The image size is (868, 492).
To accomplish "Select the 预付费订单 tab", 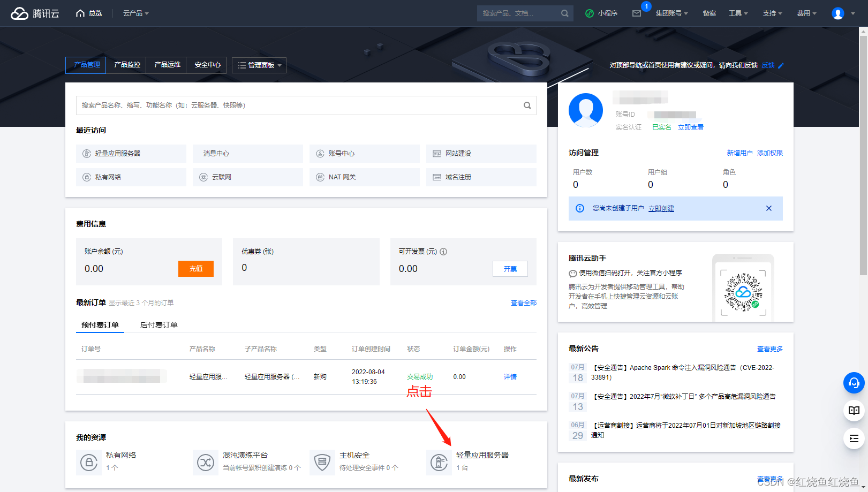I will (x=100, y=325).
